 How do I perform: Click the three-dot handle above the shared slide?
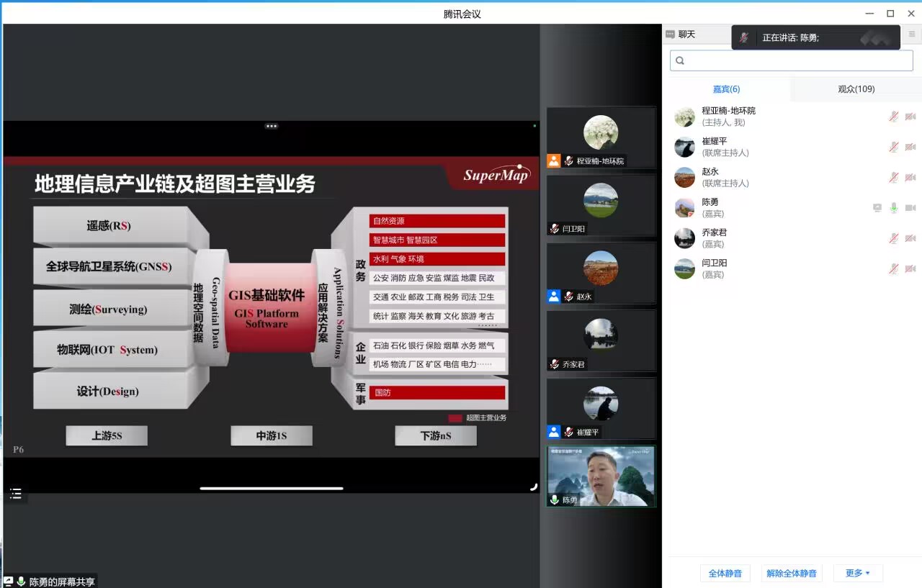(x=272, y=126)
